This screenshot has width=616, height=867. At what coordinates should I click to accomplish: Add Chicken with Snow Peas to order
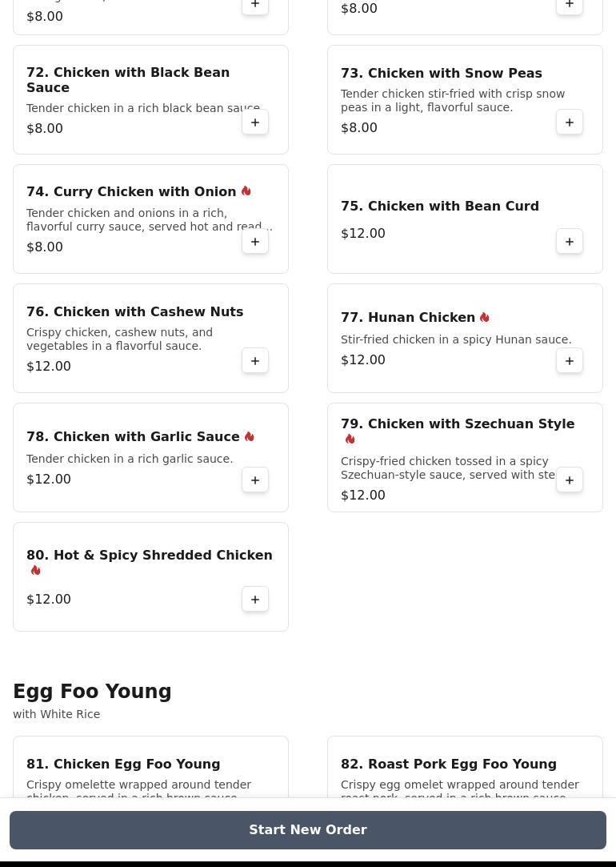(570, 122)
